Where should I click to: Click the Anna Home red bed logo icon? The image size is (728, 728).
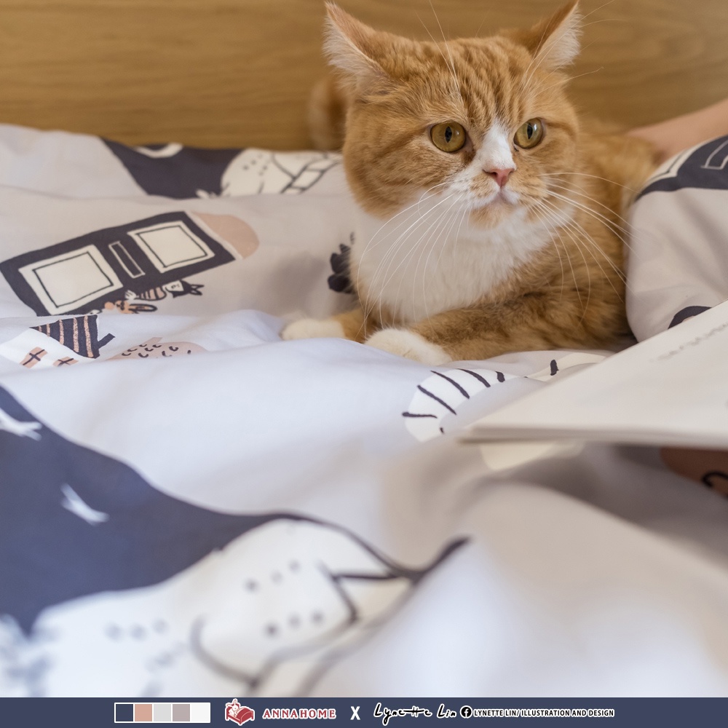click(x=240, y=712)
